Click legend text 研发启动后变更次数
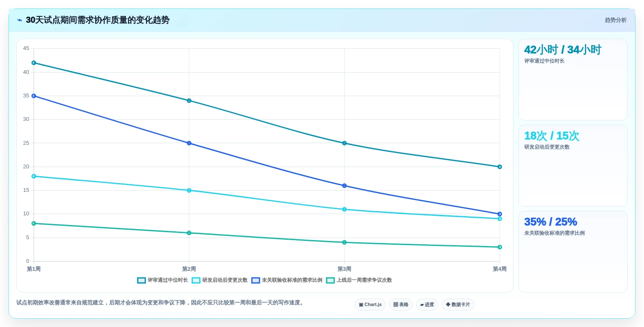 (x=225, y=280)
